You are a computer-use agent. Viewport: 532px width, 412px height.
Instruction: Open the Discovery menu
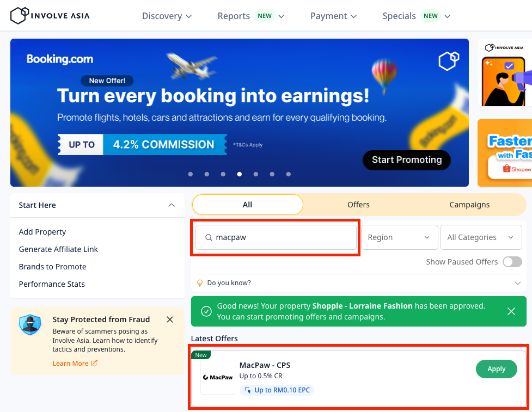(x=167, y=16)
